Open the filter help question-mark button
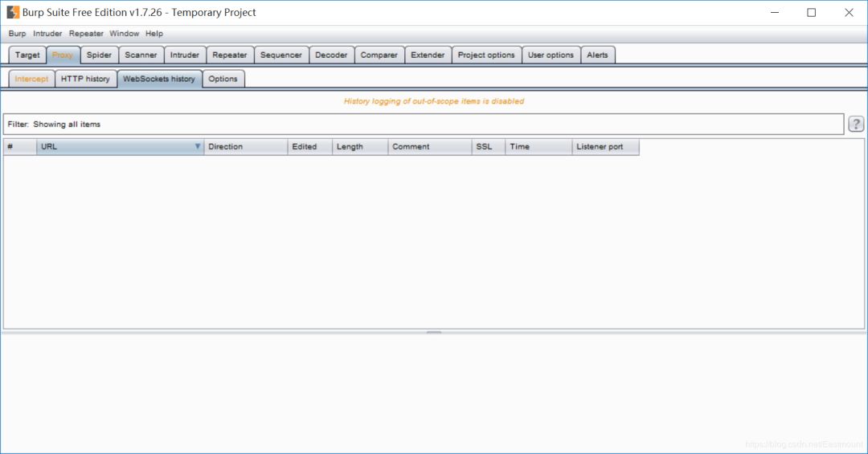This screenshot has width=868, height=454. click(856, 124)
